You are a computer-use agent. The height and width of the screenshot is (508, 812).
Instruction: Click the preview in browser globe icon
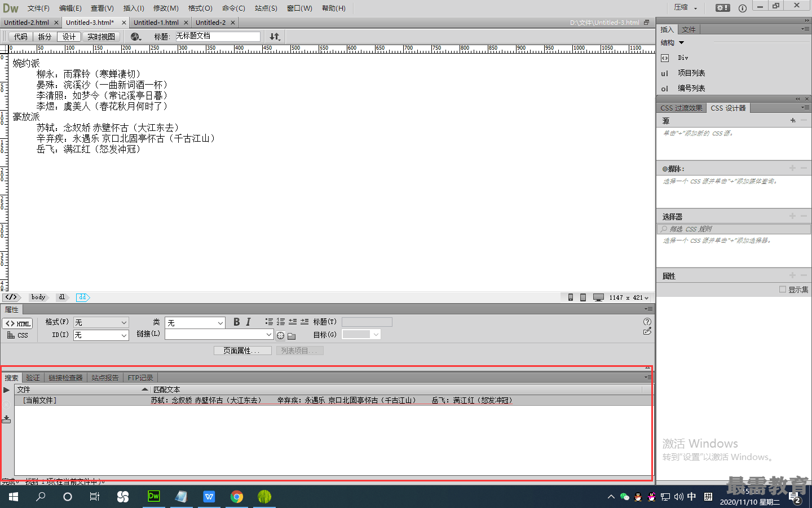[x=136, y=37]
